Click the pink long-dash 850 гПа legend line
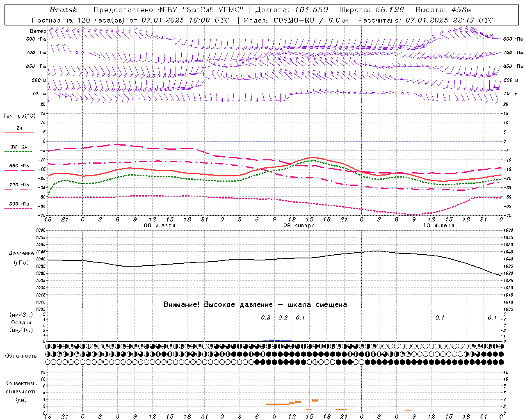Image resolution: width=525 pixels, height=420 pixels. [x=19, y=171]
